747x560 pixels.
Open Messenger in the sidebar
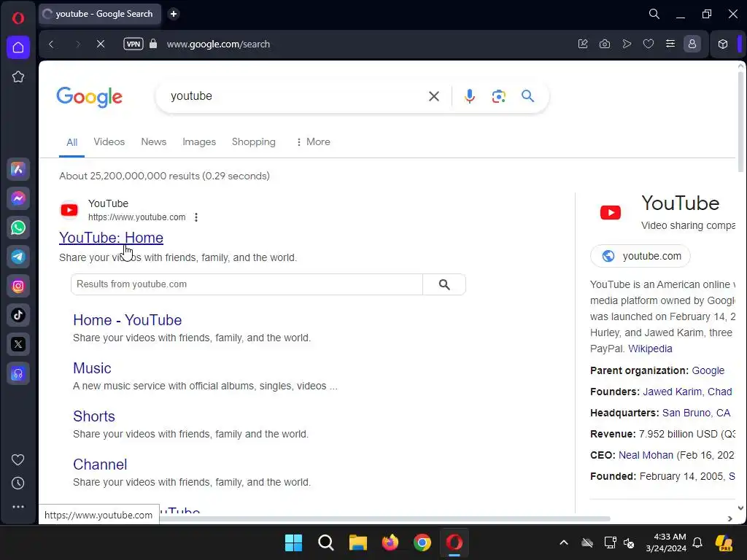(x=18, y=198)
